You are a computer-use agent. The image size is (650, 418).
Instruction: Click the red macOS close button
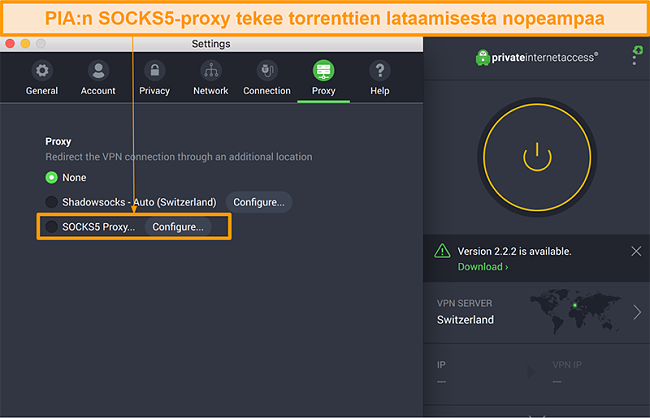click(10, 45)
